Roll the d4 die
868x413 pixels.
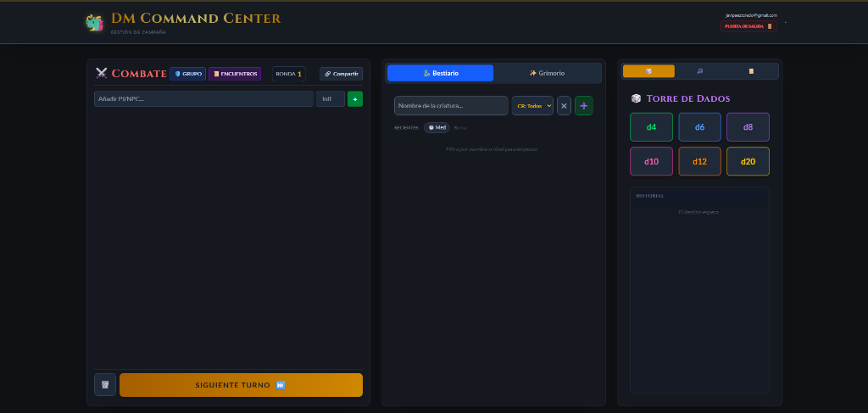pyautogui.click(x=652, y=127)
